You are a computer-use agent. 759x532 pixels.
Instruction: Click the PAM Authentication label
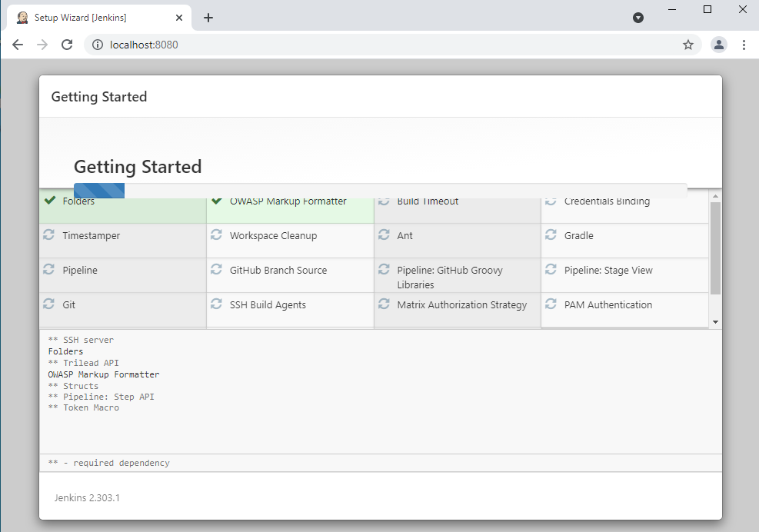click(608, 305)
